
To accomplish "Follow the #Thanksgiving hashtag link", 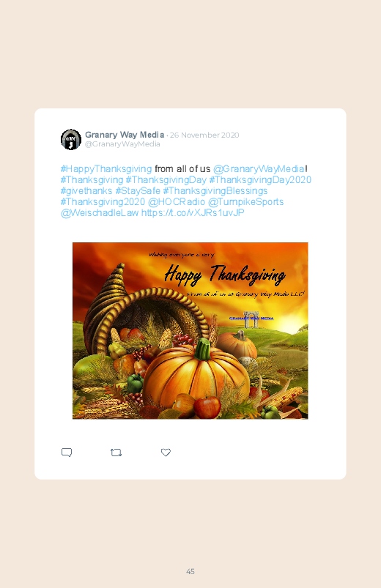I will point(92,179).
